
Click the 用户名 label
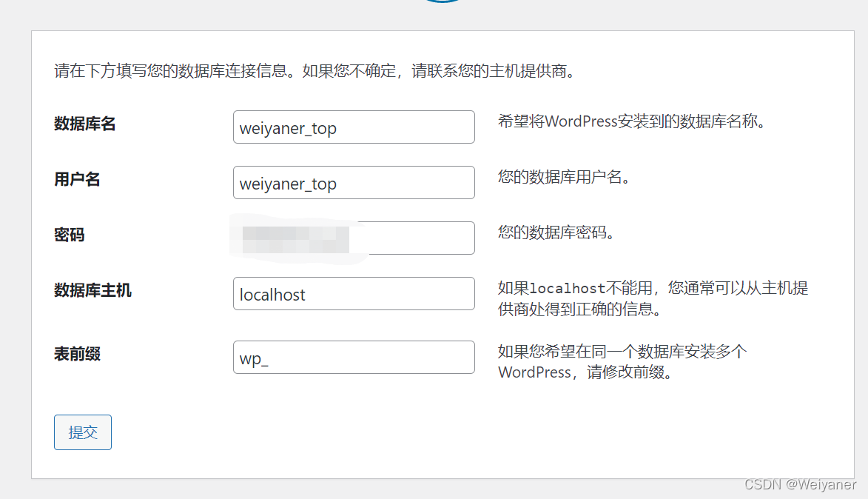click(77, 179)
